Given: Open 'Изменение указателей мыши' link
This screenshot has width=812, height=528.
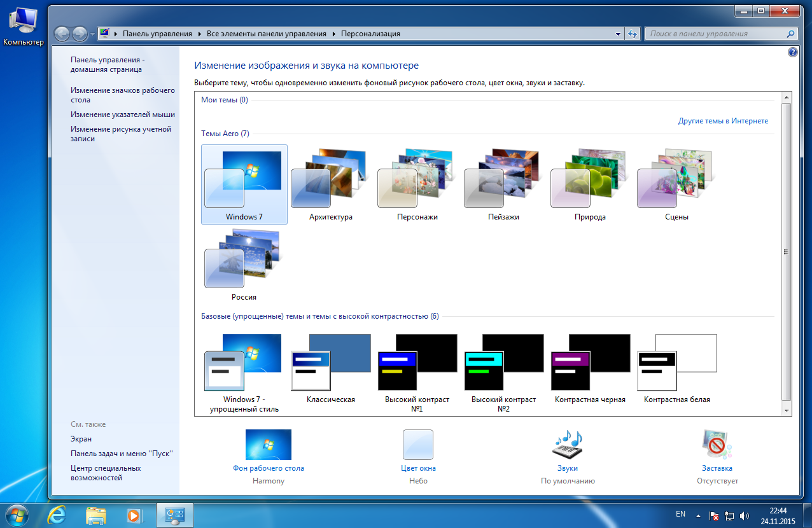Looking at the screenshot, I should pyautogui.click(x=123, y=115).
